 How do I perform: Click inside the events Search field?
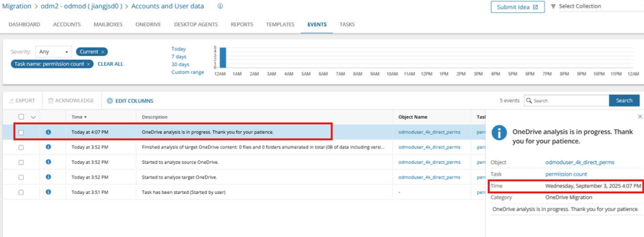(x=566, y=100)
